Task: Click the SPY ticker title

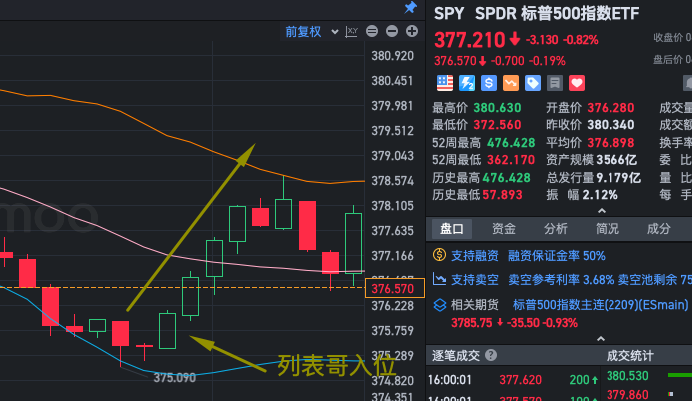Action: [x=449, y=14]
